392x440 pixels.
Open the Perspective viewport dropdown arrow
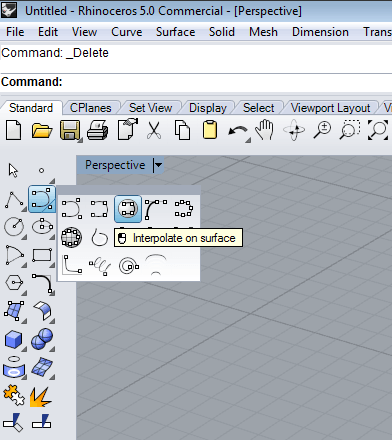[x=158, y=165]
